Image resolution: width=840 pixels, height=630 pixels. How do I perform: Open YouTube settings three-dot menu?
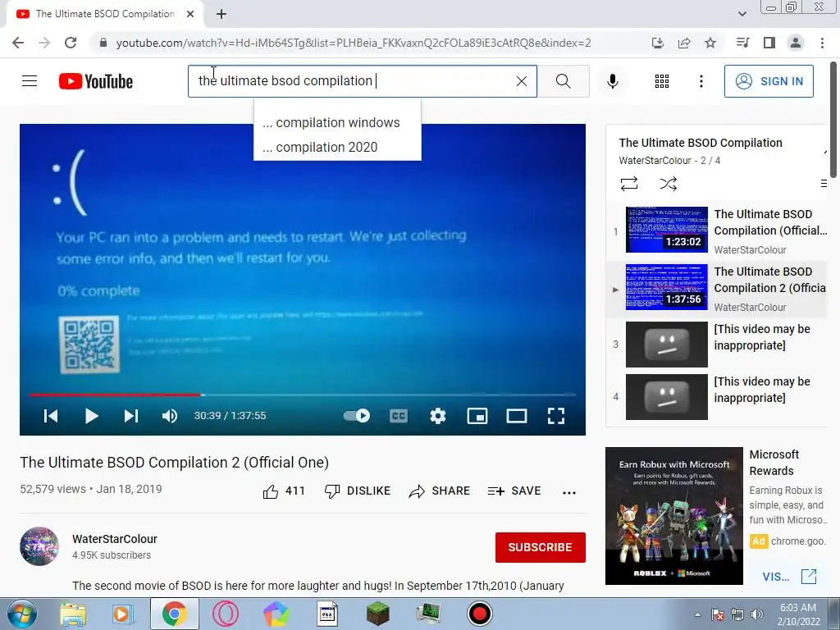(x=701, y=81)
